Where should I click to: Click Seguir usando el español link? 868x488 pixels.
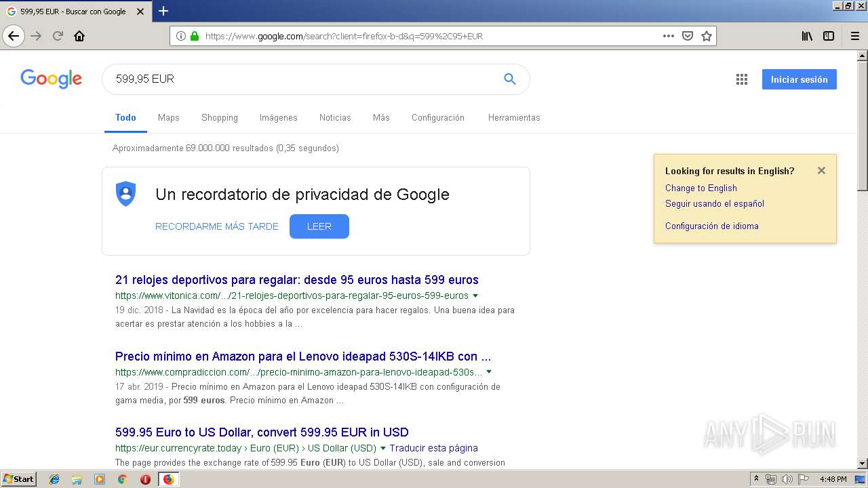click(715, 203)
